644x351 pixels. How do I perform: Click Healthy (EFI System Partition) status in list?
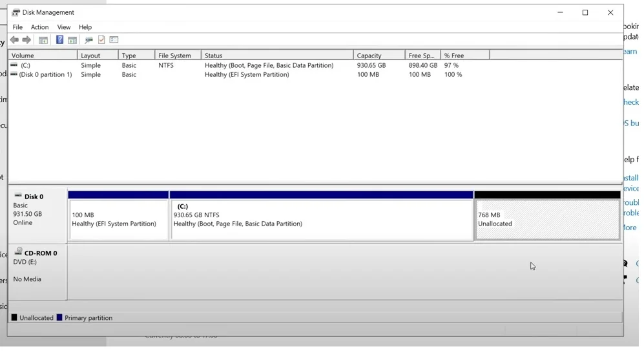(x=247, y=74)
